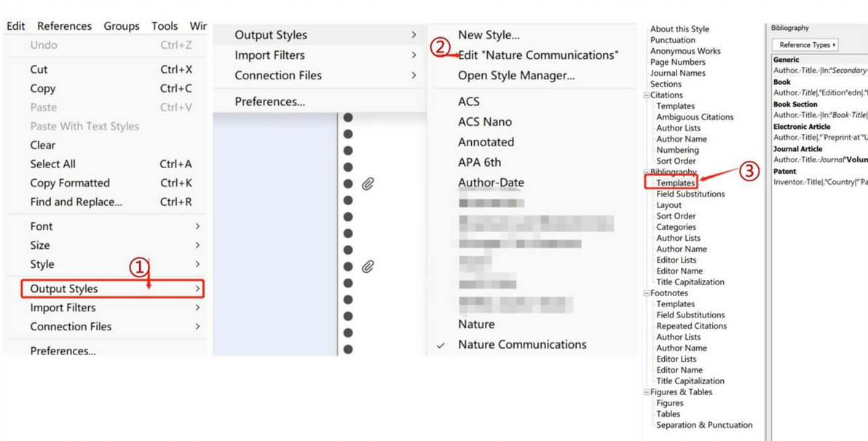Select the ACS Nano output style
Image resolution: width=868 pixels, height=441 pixels.
point(485,122)
